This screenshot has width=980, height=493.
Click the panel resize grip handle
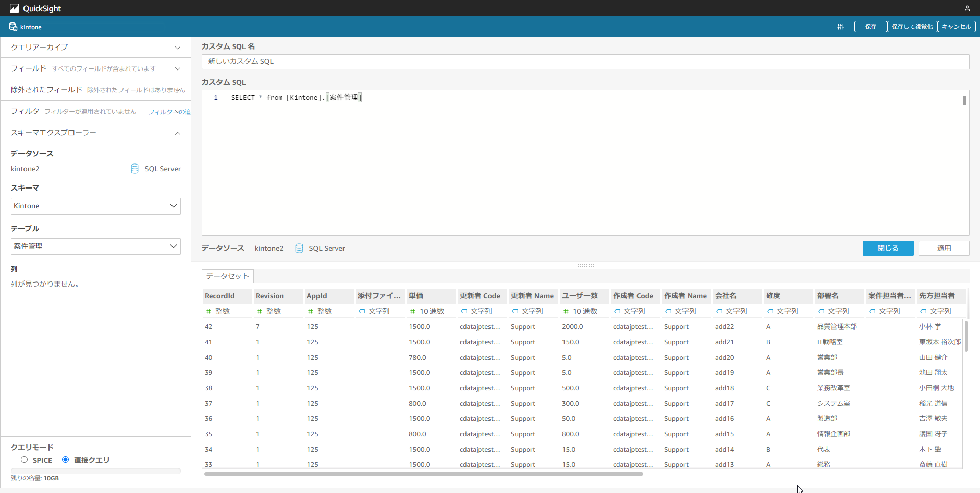(x=586, y=266)
